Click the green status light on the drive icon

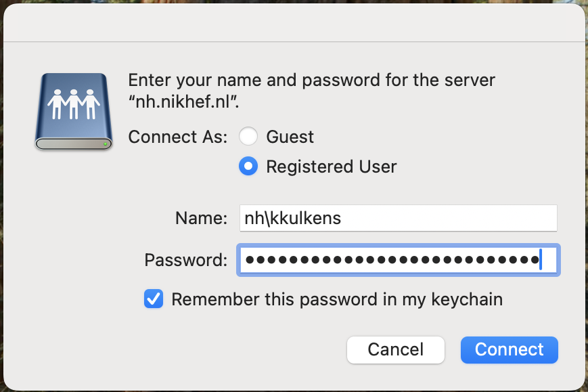point(106,144)
